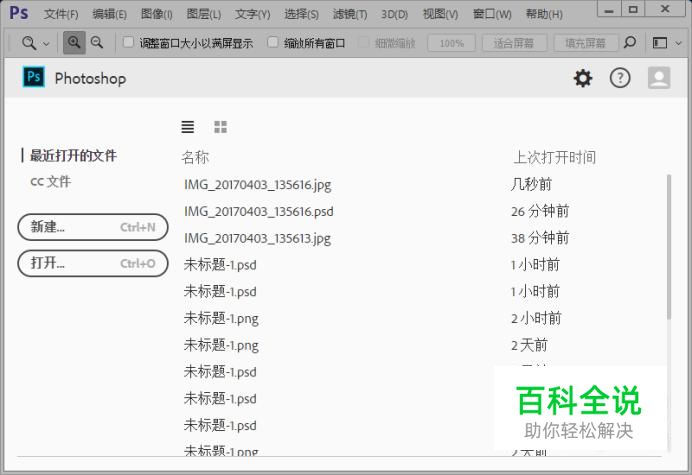Open the 文字(Y) menu

[252, 14]
